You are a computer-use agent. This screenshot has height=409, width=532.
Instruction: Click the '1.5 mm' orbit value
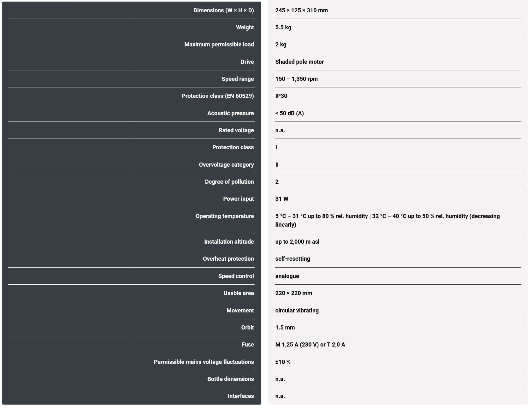[285, 328]
